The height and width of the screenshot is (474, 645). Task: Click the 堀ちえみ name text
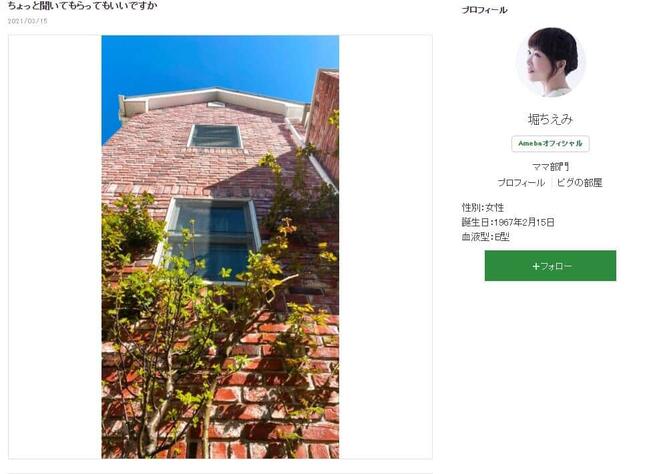[550, 119]
